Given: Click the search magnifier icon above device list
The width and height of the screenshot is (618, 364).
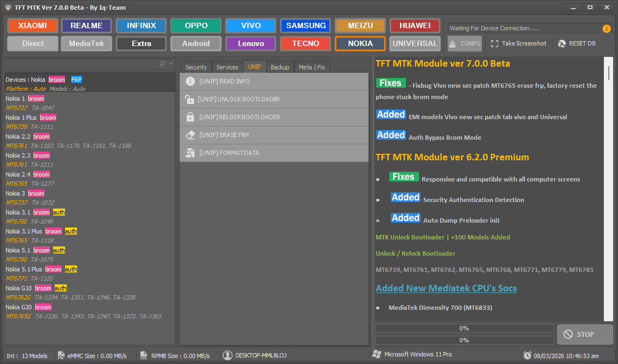Looking at the screenshot, I should click(162, 63).
